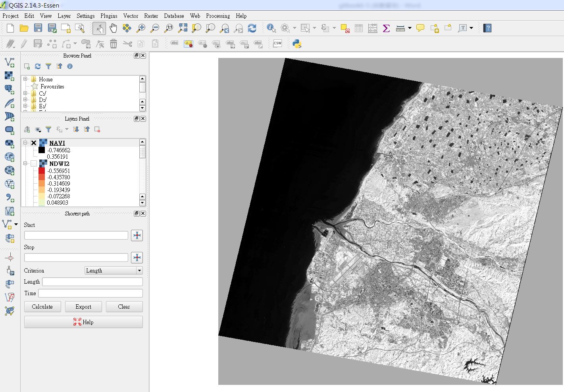Select the Zoom In magnifier tool
564x392 pixels.
(141, 28)
